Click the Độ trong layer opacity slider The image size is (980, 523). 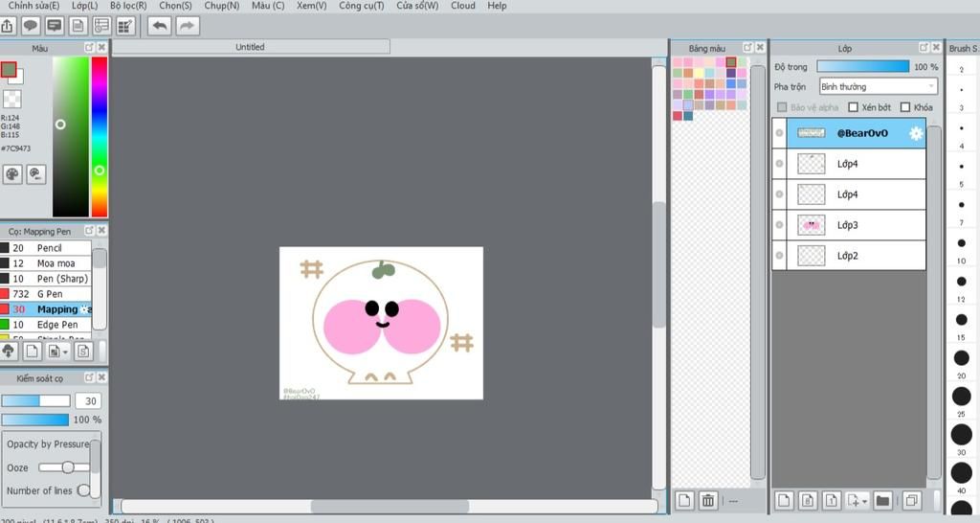862,66
